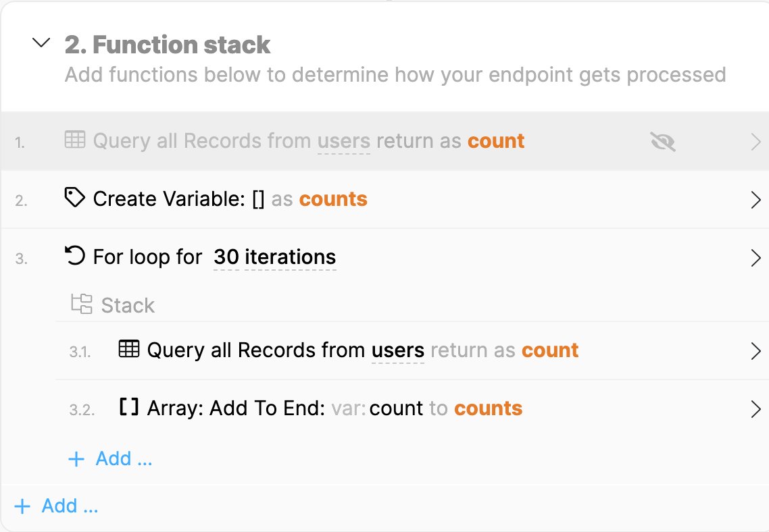Expand Array Add To End via arrow
Image resolution: width=769 pixels, height=532 pixels.
pyautogui.click(x=755, y=408)
